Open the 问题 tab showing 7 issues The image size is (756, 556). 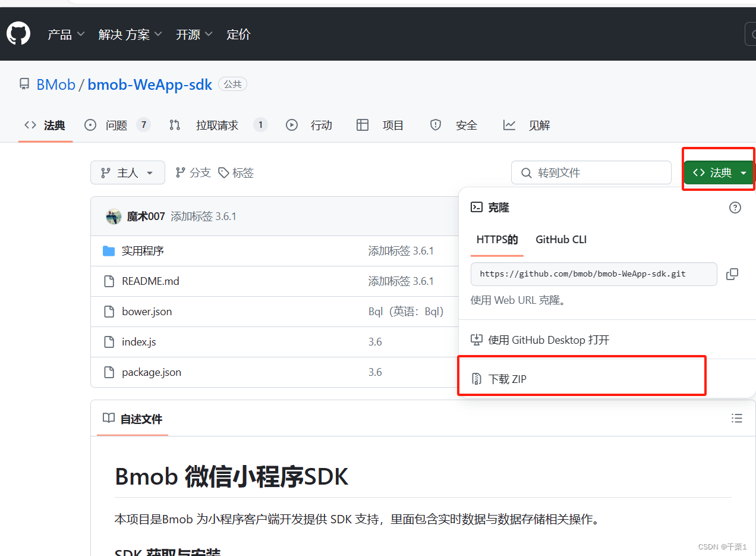[116, 125]
